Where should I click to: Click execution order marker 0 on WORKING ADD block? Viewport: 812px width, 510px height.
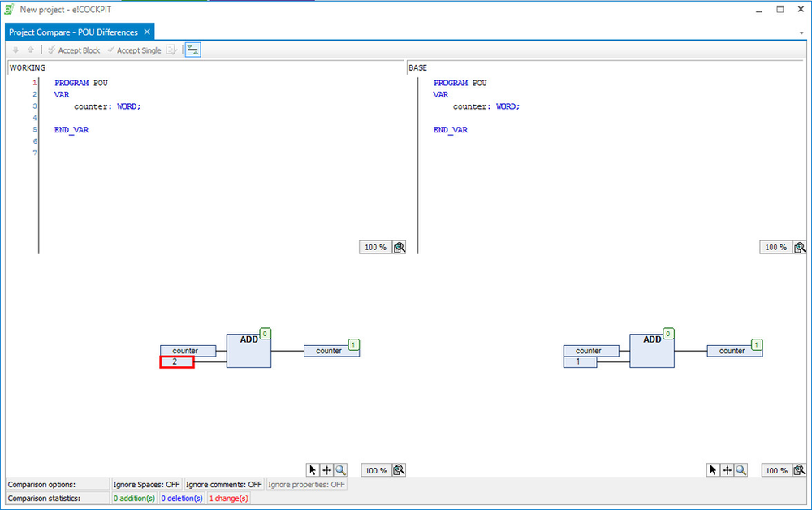coord(266,334)
